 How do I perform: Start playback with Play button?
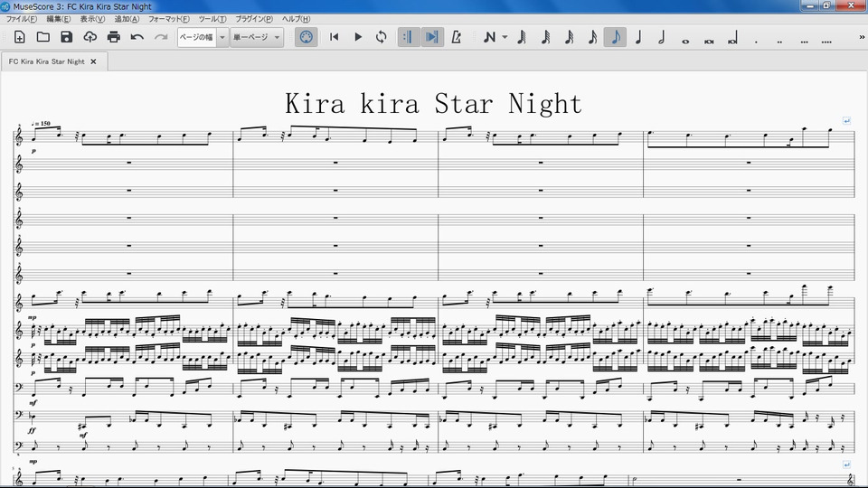click(x=358, y=37)
